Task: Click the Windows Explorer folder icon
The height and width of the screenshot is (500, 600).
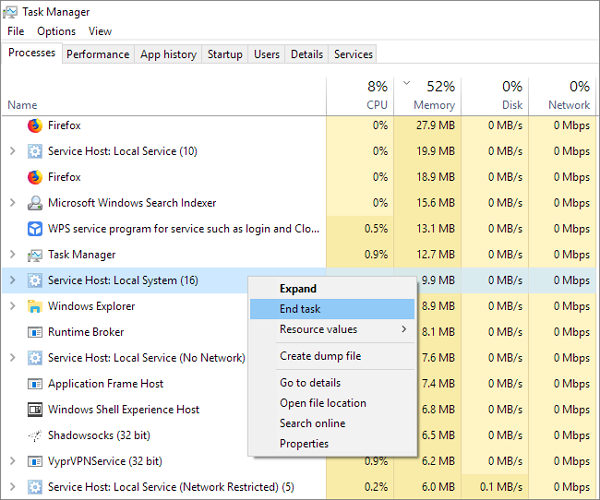Action: (x=35, y=306)
